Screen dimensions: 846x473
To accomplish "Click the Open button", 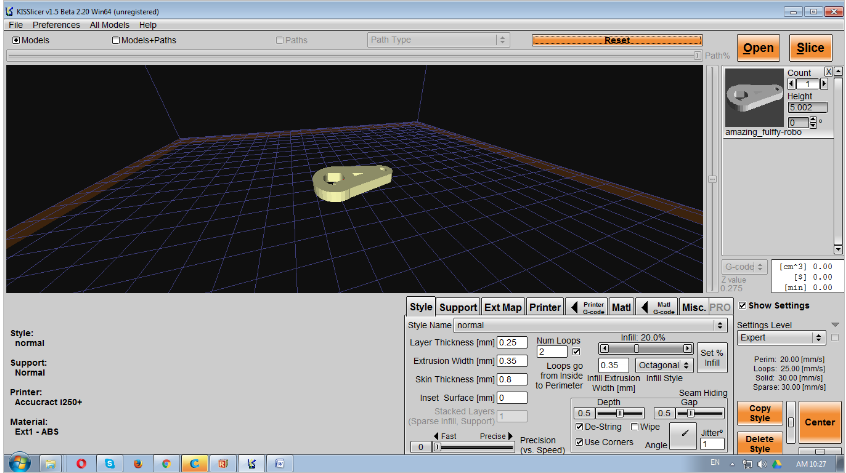I will [758, 48].
